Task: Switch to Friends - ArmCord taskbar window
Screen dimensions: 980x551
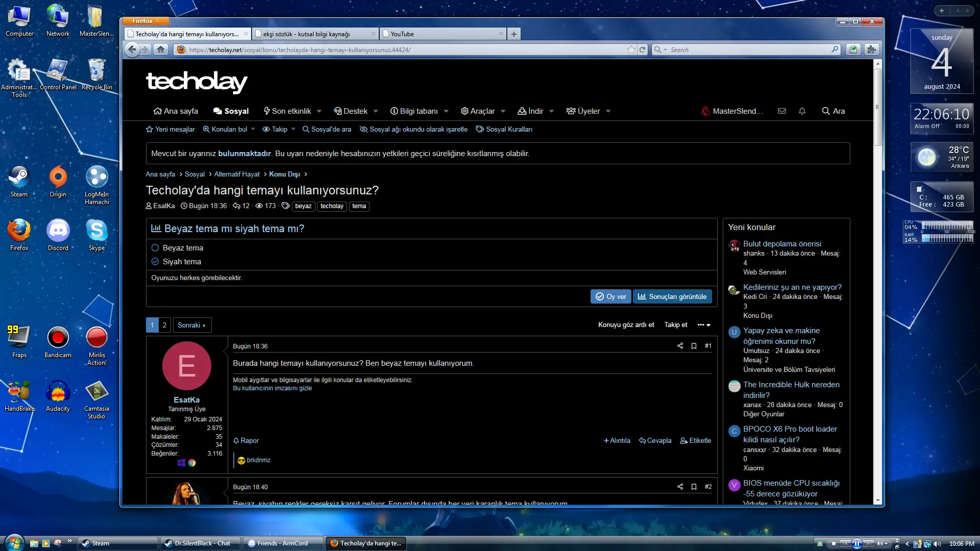Action: pos(283,543)
